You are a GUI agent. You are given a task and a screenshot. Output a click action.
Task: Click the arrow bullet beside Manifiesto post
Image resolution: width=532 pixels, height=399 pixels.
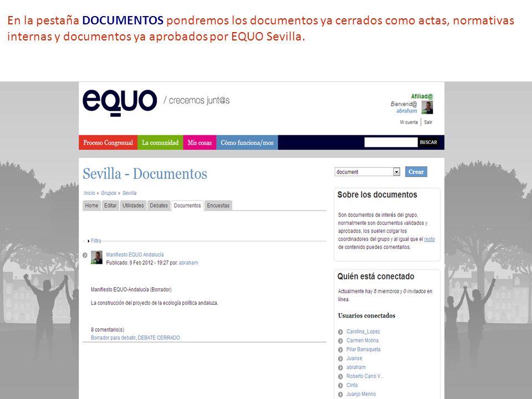(85, 255)
